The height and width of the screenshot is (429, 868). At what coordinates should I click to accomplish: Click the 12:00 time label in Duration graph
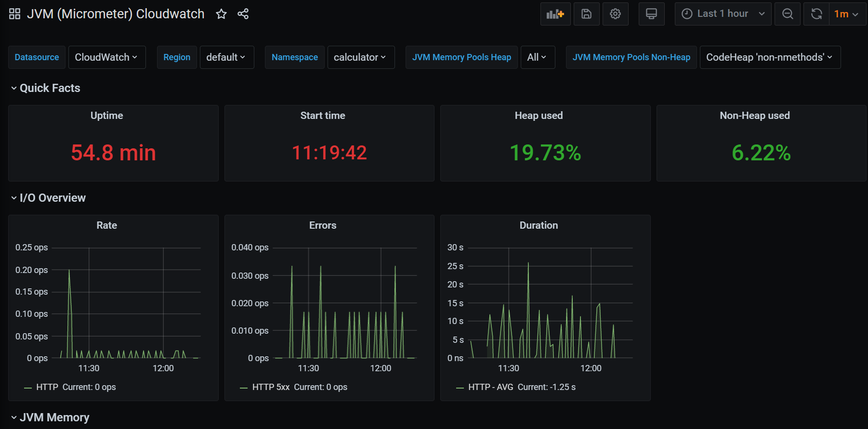[x=591, y=368]
